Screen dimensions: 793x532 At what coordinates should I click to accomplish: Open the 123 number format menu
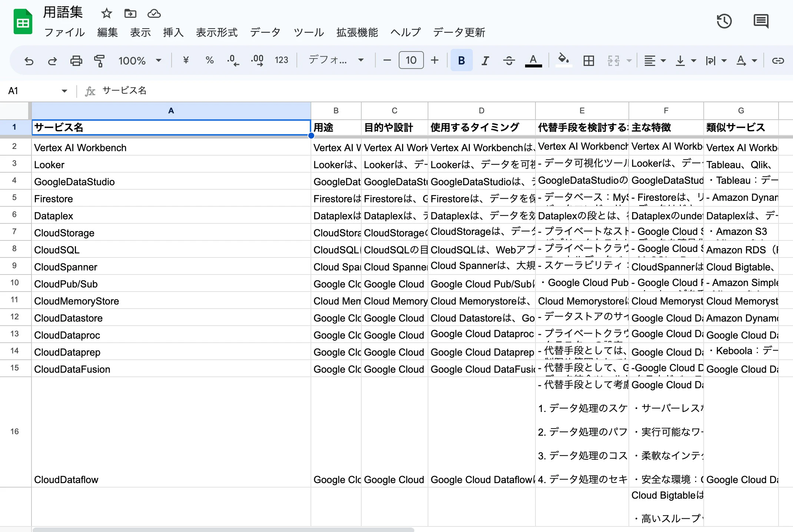tap(281, 60)
